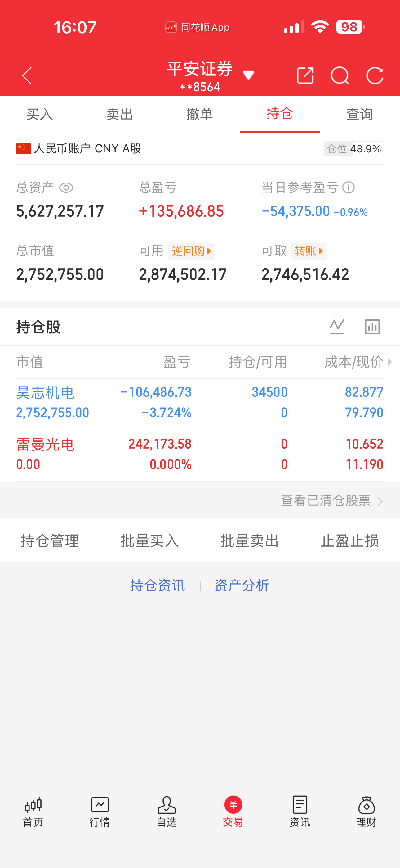Refresh account data with the reload icon
This screenshot has height=868, width=400.
375,75
